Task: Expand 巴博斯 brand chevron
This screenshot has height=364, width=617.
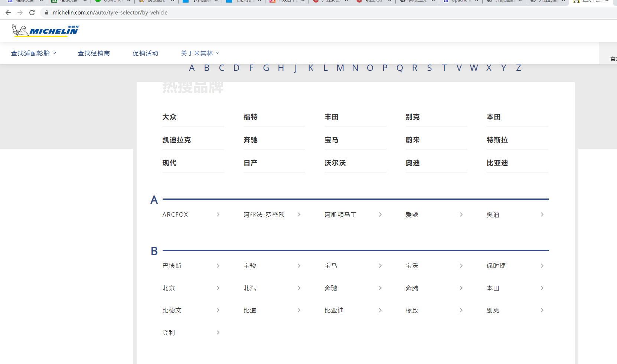Action: coord(218,266)
